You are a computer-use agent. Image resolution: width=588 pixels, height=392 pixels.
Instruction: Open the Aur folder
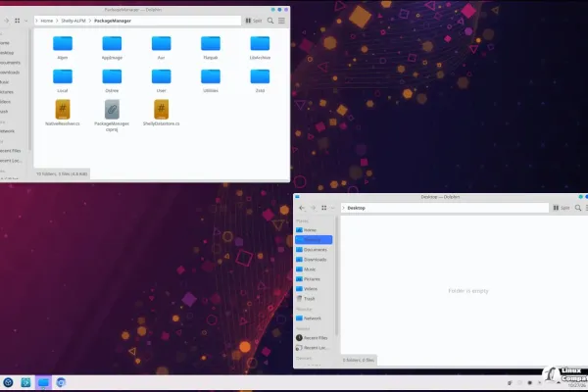162,47
